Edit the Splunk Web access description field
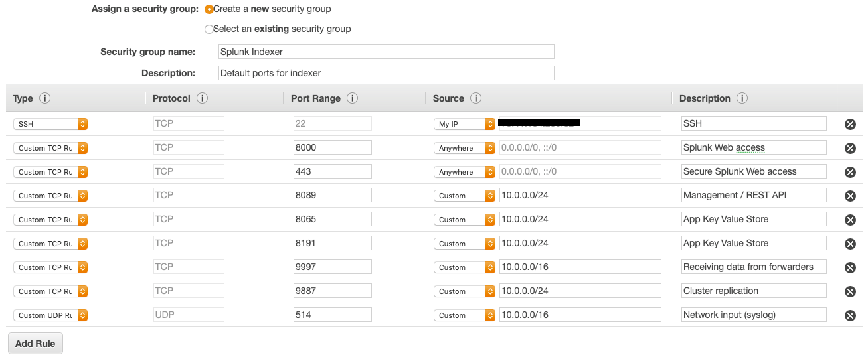This screenshot has height=359, width=868. coord(754,147)
